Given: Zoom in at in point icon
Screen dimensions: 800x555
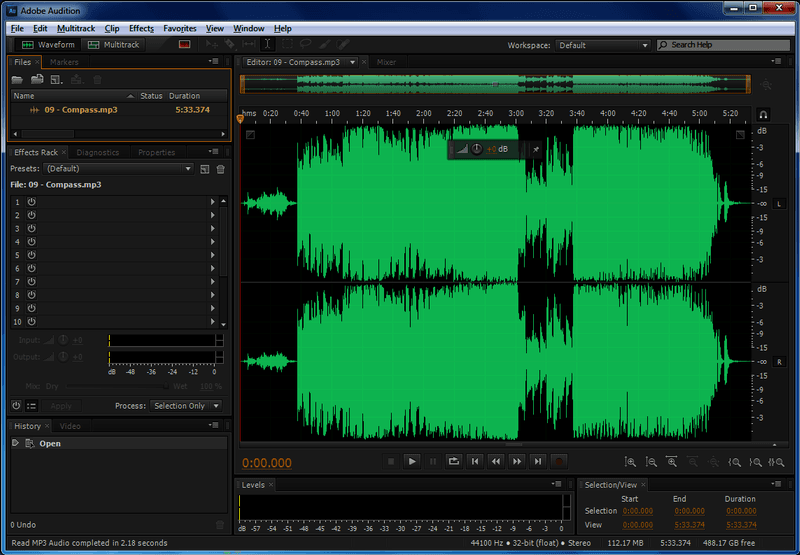Looking at the screenshot, I should coord(734,462).
